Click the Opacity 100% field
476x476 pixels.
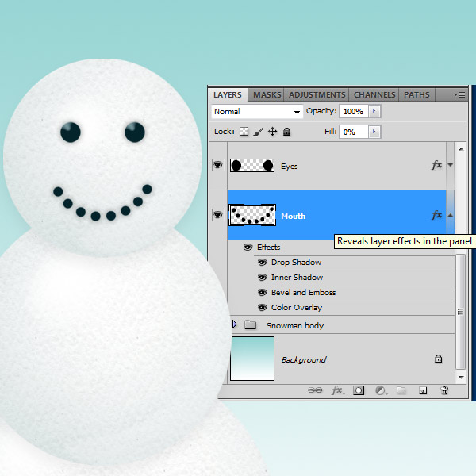coord(353,111)
